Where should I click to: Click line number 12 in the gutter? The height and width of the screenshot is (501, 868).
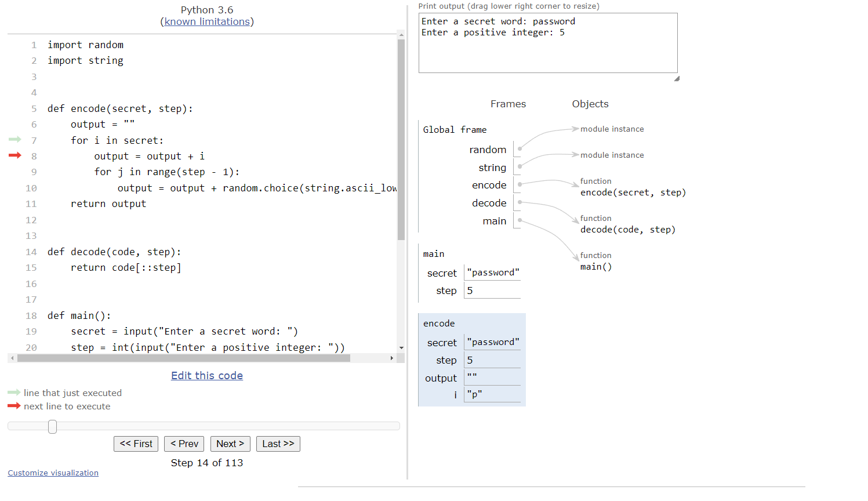tap(31, 220)
